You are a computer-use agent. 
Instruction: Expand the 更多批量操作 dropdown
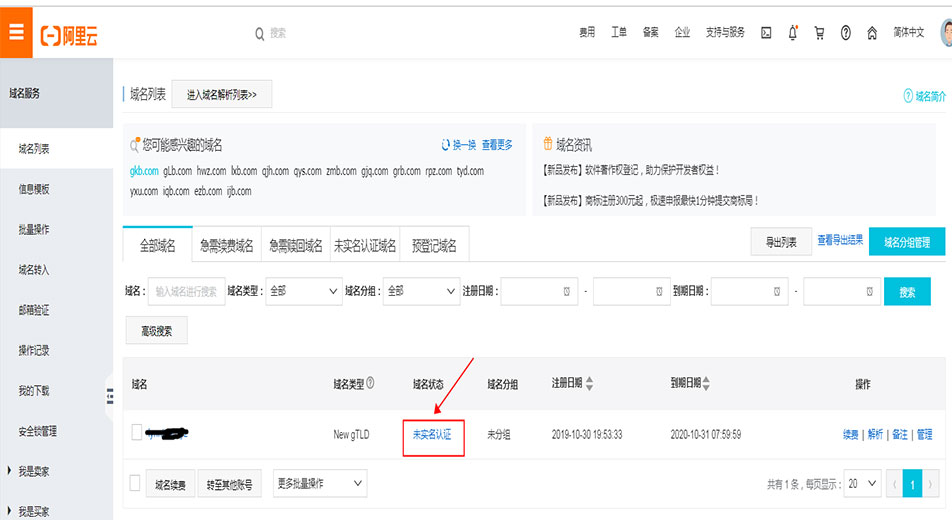pyautogui.click(x=319, y=484)
